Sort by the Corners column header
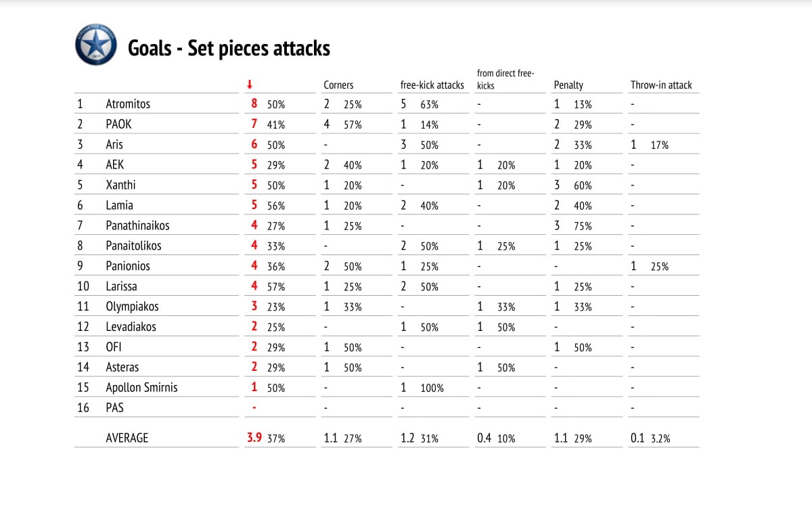The image size is (812, 515). tap(338, 85)
